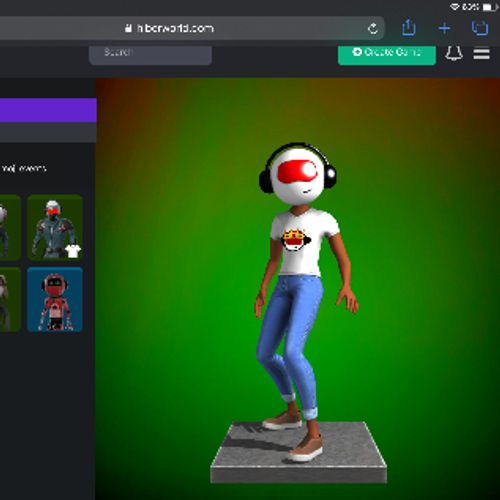Click the purple button in left panel
500x500 pixels.
(x=48, y=110)
